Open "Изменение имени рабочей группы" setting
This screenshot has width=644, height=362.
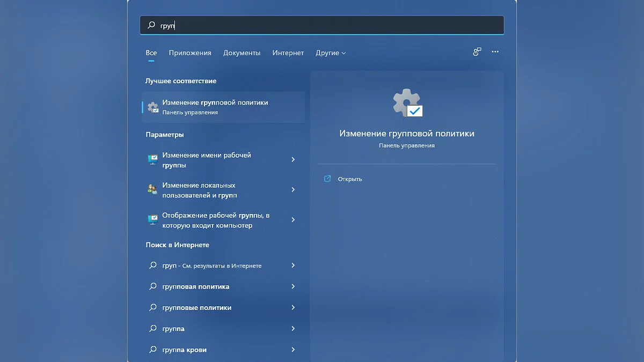coord(223,160)
